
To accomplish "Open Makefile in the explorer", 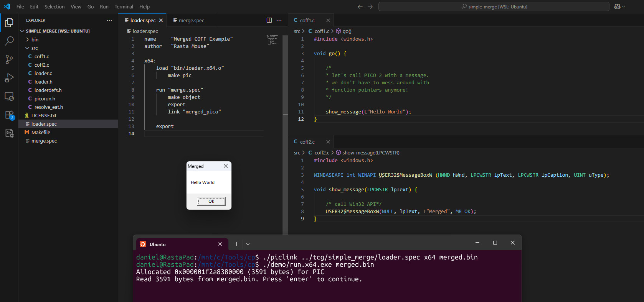I will 41,132.
